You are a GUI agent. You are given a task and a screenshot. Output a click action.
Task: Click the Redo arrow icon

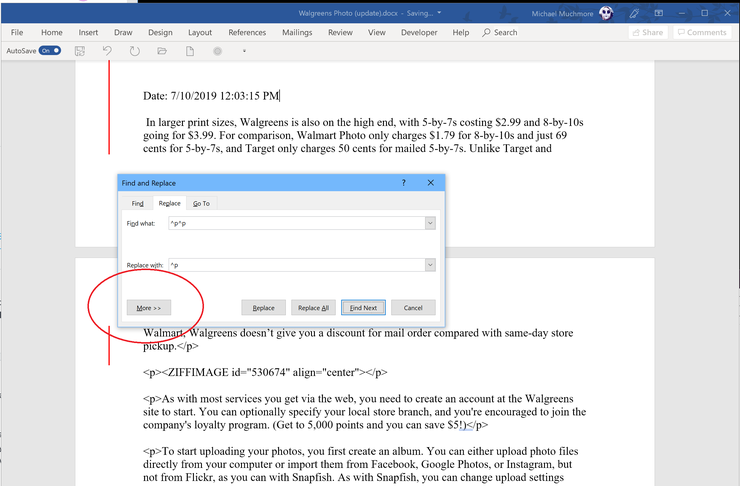coord(135,50)
